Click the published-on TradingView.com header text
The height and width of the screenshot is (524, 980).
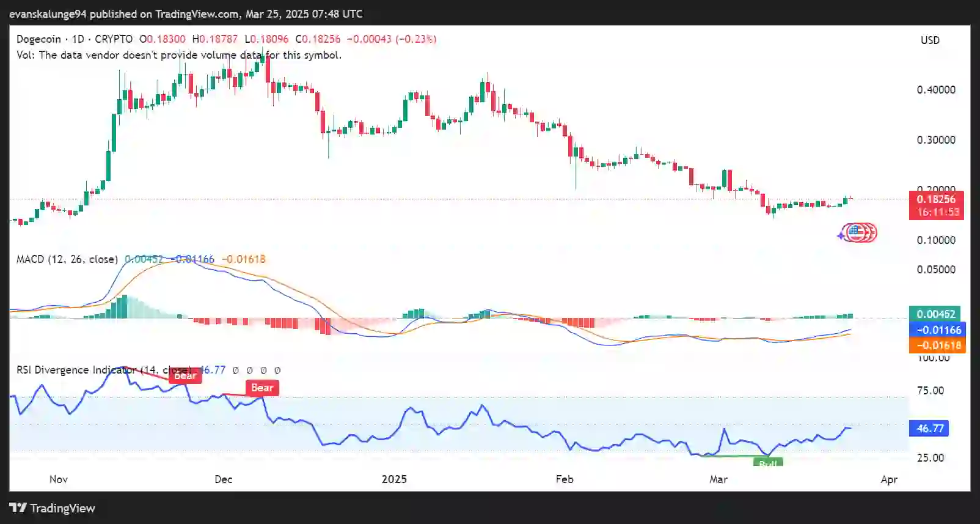(185, 13)
